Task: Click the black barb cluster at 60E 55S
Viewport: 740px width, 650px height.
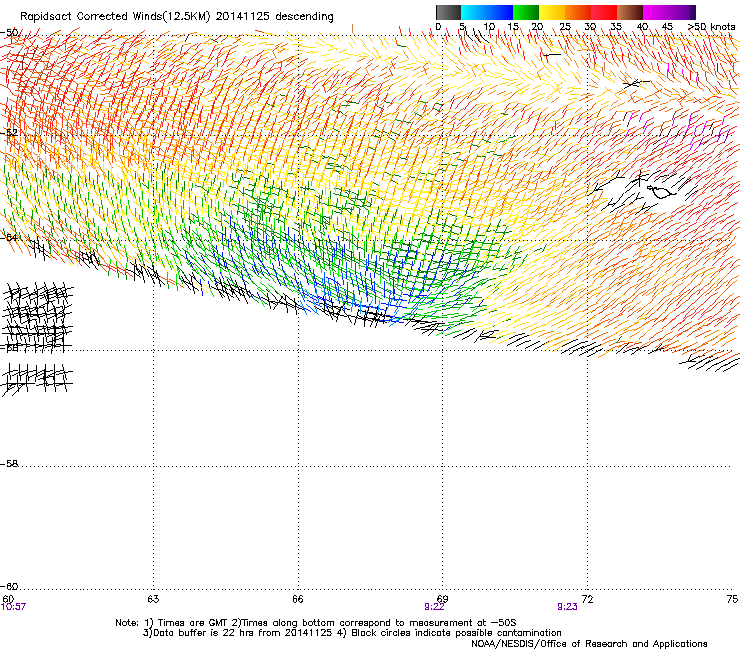Action: point(38,316)
